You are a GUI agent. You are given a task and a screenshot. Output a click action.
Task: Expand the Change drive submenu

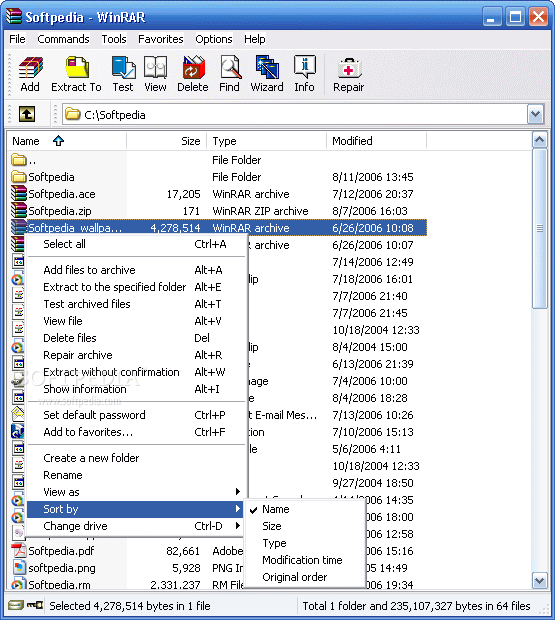click(x=136, y=526)
